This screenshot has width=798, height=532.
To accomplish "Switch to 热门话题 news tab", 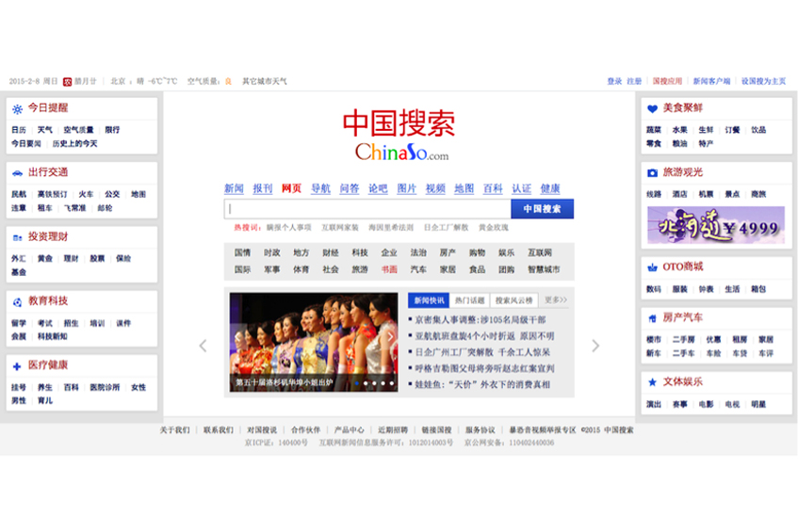I will click(469, 300).
